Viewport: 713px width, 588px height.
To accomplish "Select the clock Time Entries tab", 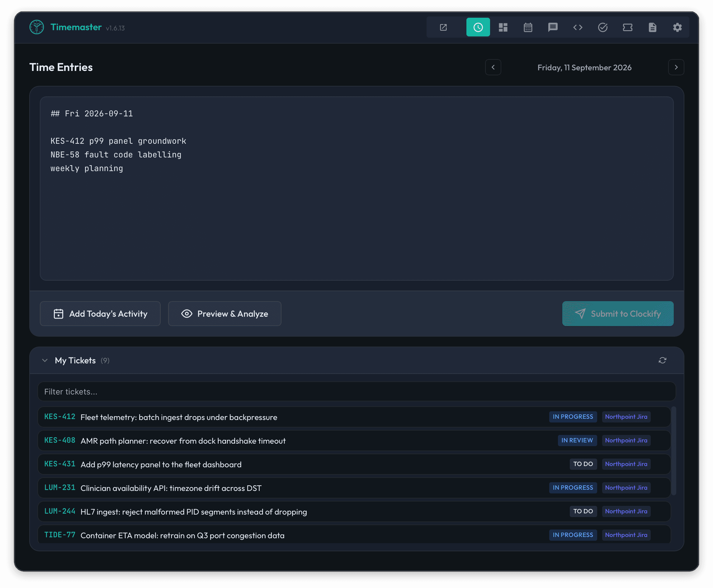I will (x=478, y=27).
